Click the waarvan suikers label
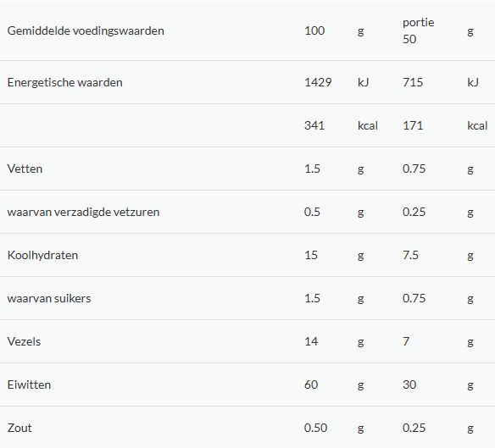The image size is (495, 448). (x=49, y=298)
